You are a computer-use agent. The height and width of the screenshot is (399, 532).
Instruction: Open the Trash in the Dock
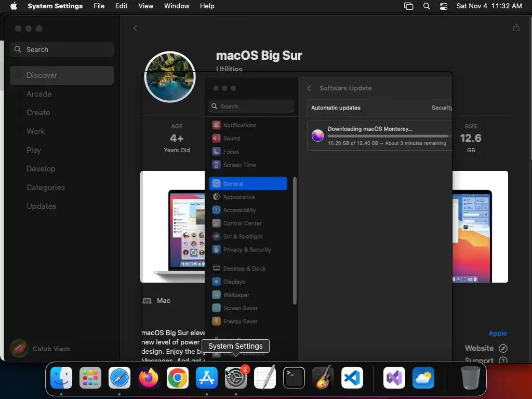tap(470, 378)
